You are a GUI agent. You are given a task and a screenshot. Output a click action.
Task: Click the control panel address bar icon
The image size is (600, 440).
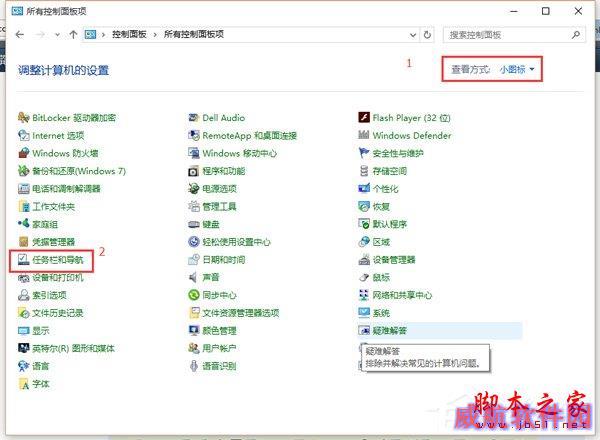click(x=90, y=35)
